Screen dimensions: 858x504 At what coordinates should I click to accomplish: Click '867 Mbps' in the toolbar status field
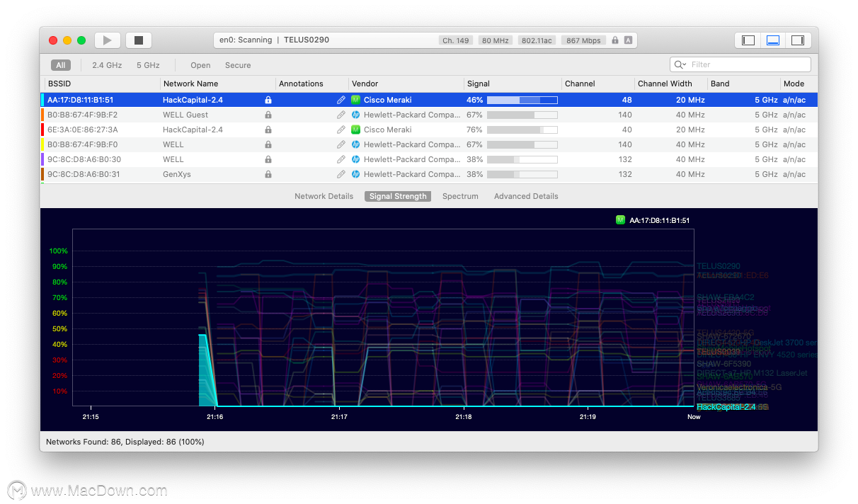(x=584, y=40)
